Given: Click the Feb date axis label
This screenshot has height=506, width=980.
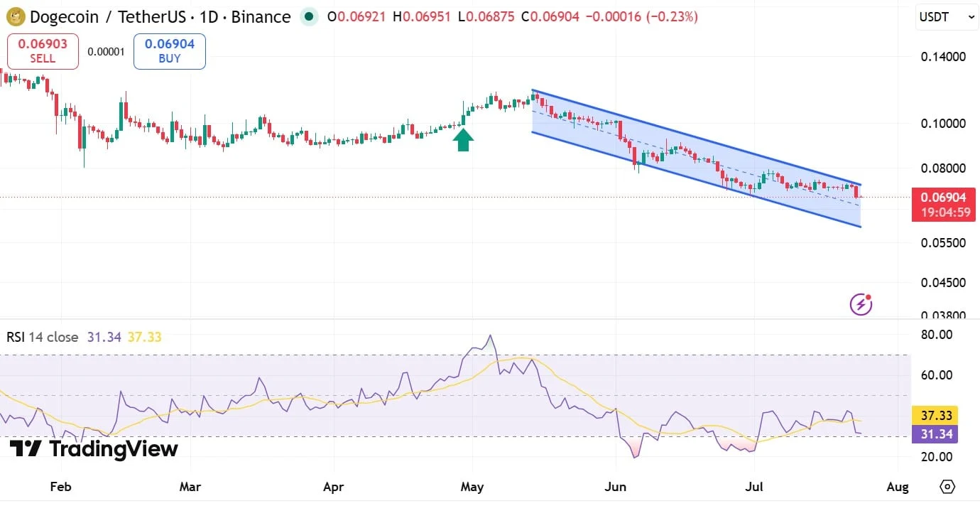Looking at the screenshot, I should coord(61,487).
